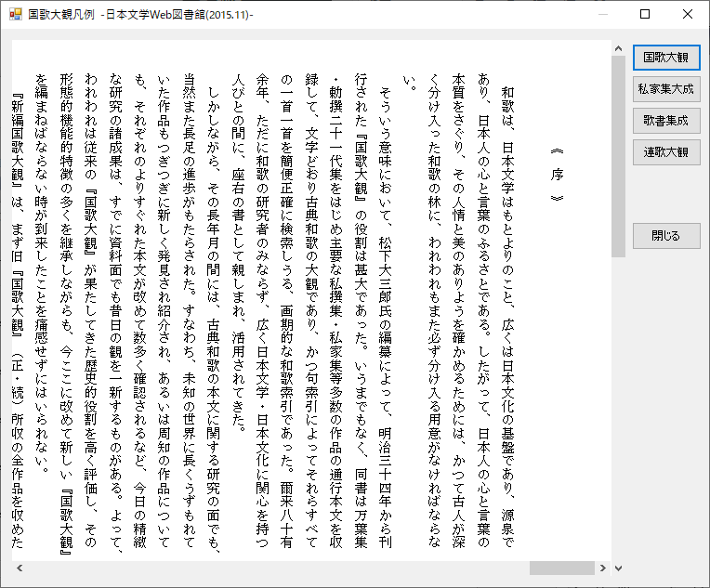This screenshot has width=710, height=588.
Task: Open the 歌書集成 section
Action: click(x=666, y=121)
